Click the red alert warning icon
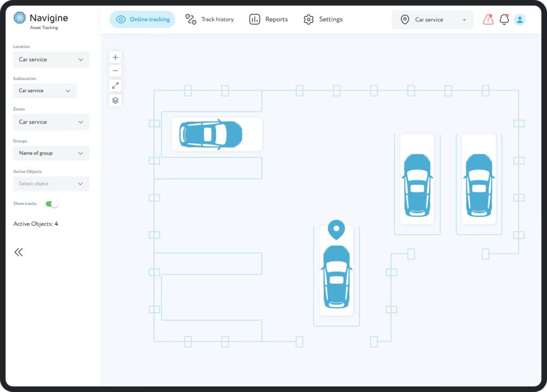 pos(488,20)
